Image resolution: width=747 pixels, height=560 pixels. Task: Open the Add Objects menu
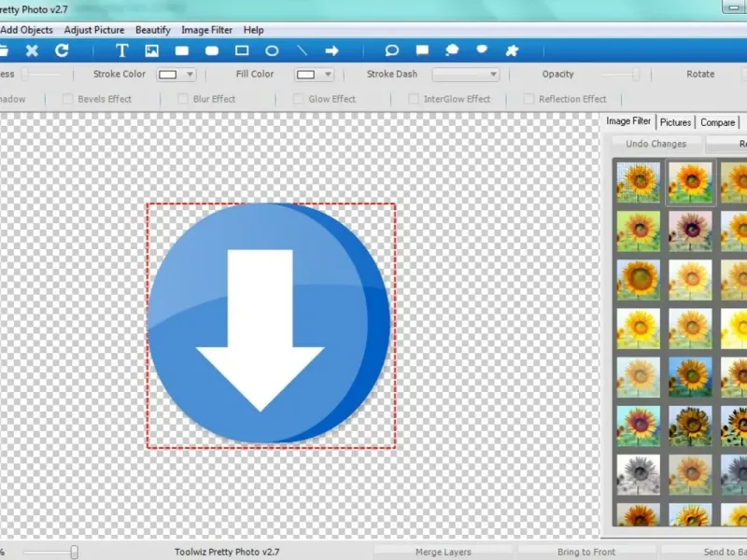click(x=27, y=30)
